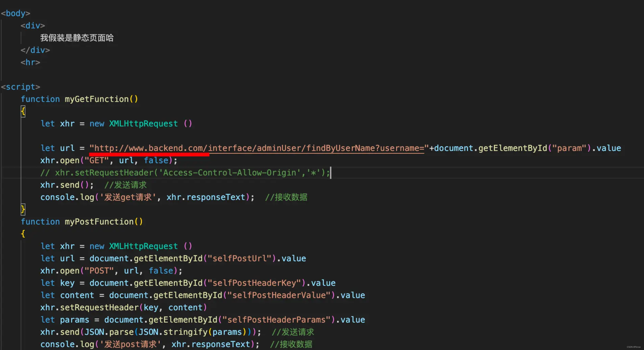
Task: Click the first XMLHttpRequest constructor in myGetFunction
Action: (143, 123)
